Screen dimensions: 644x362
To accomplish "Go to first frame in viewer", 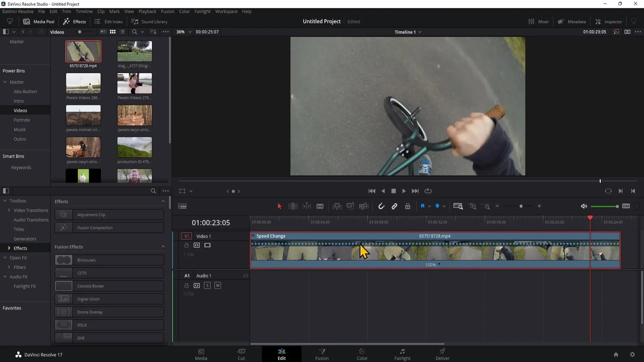I will [x=372, y=191].
